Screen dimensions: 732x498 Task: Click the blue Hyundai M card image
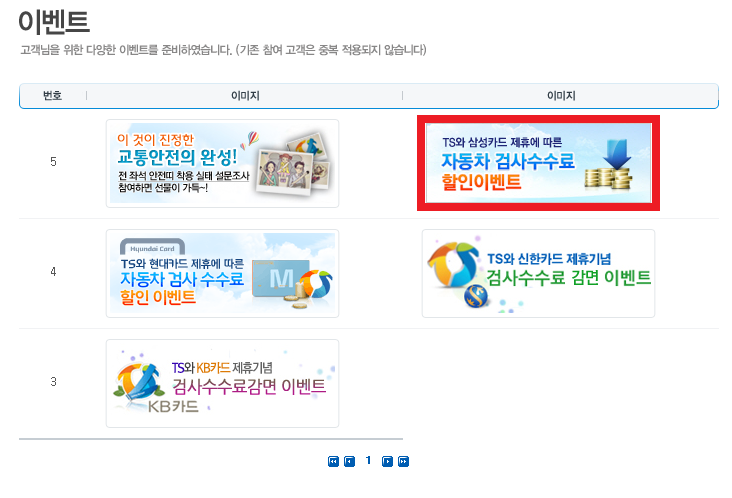click(x=279, y=279)
